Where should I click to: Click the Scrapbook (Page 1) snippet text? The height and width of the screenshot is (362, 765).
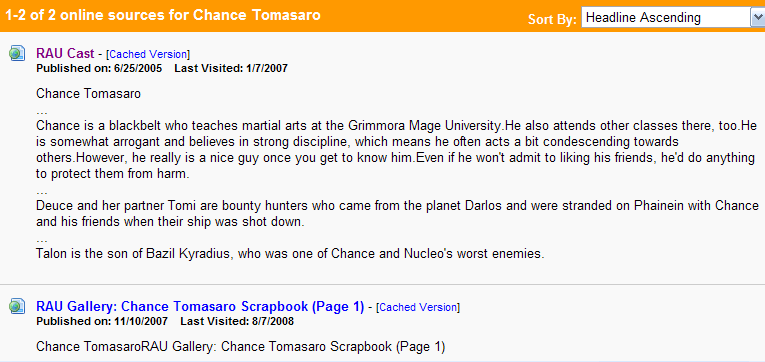[x=241, y=347]
